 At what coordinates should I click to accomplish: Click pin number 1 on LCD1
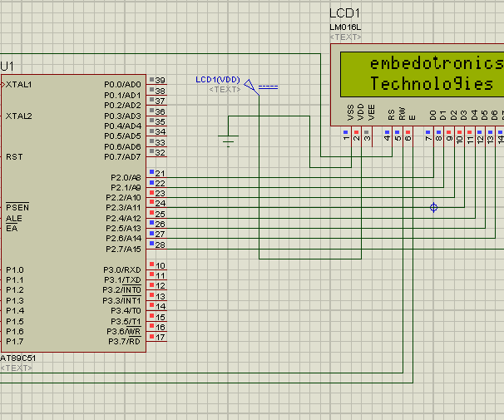point(346,137)
